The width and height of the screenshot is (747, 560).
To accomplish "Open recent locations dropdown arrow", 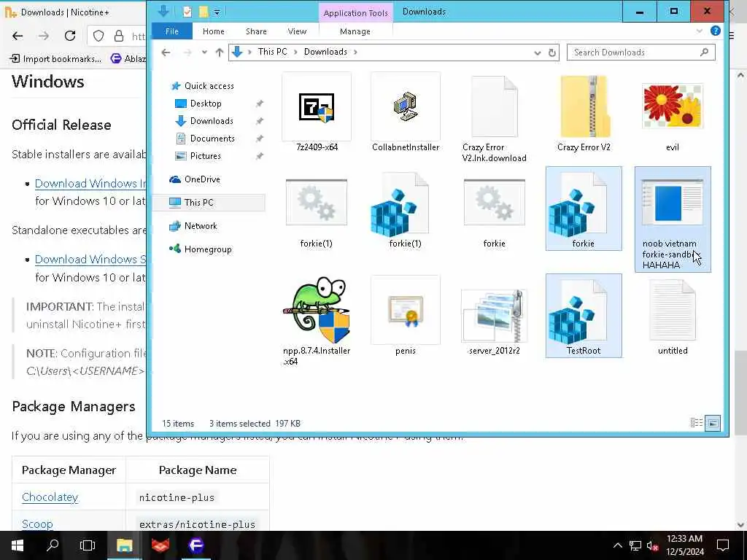I will click(x=204, y=52).
